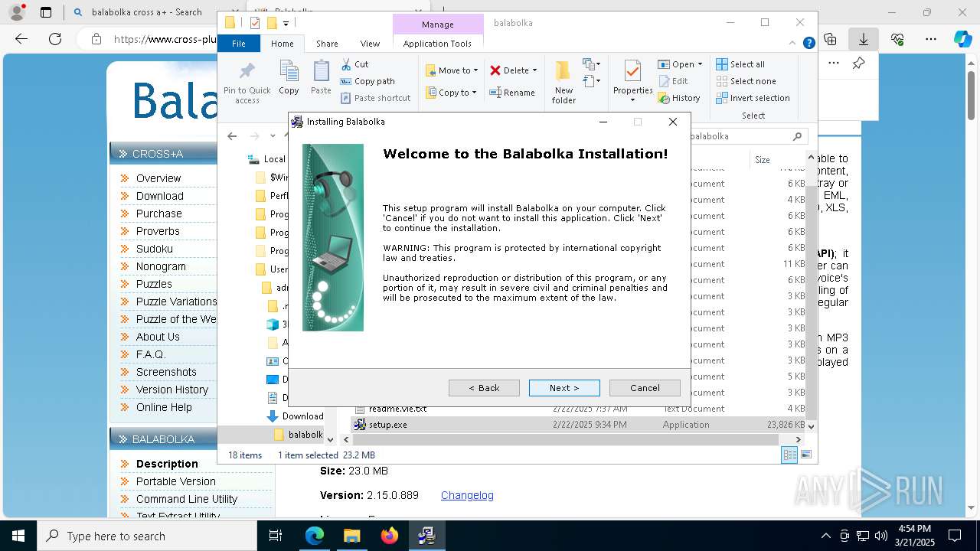
Task: Open the Sudoku link in the sidebar
Action: tap(154, 249)
